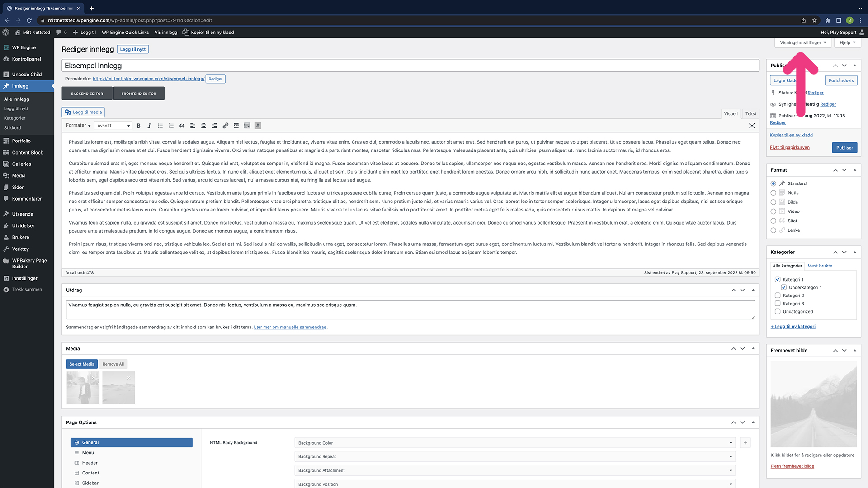Insert Read More tag icon
The height and width of the screenshot is (488, 868).
[x=236, y=126]
